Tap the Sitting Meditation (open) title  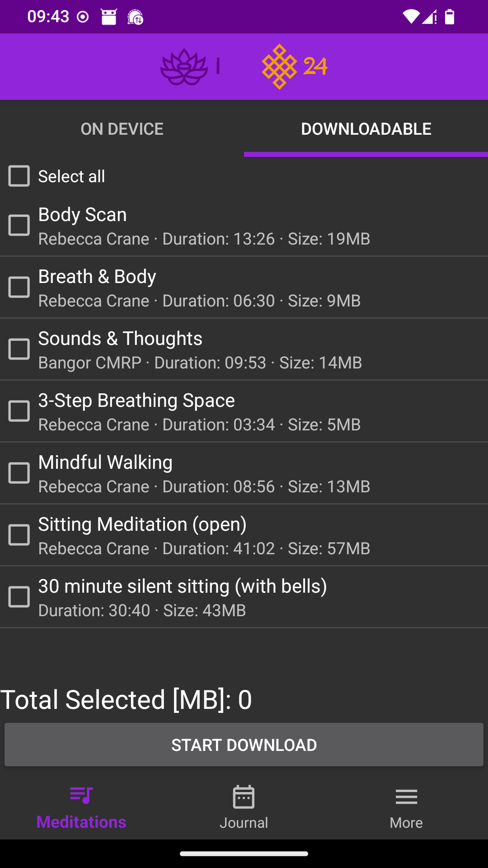[142, 524]
